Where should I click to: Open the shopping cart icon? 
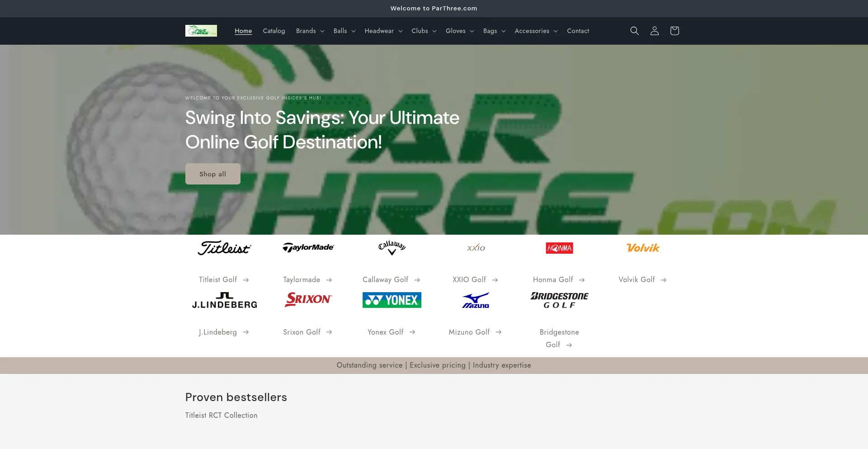(x=674, y=31)
